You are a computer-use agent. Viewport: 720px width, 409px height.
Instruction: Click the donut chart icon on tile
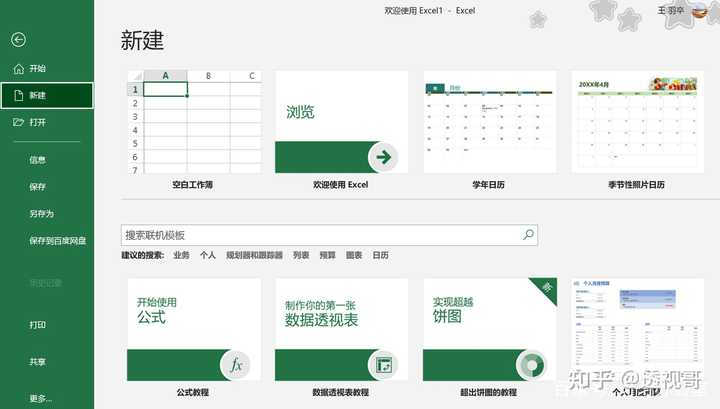pos(531,365)
